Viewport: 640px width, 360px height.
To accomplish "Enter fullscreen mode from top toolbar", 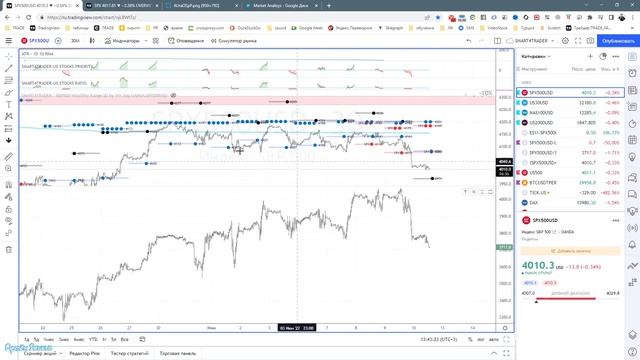I will pyautogui.click(x=578, y=41).
